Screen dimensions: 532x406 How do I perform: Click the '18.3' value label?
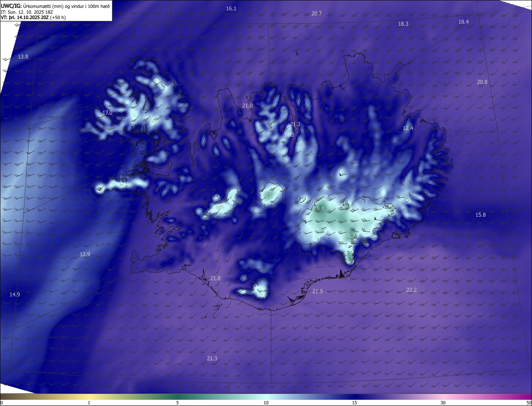coord(403,24)
